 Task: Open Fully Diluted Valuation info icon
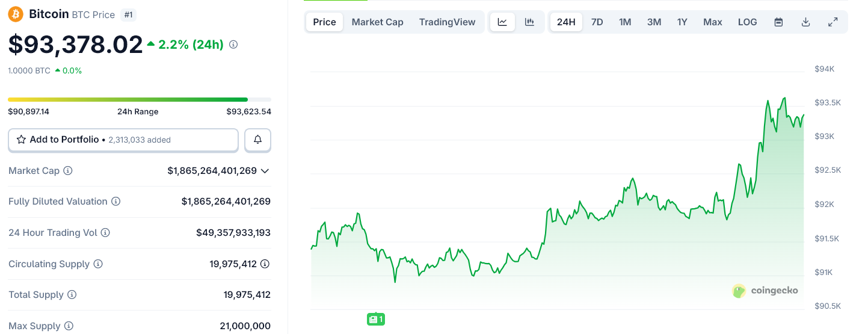(115, 202)
